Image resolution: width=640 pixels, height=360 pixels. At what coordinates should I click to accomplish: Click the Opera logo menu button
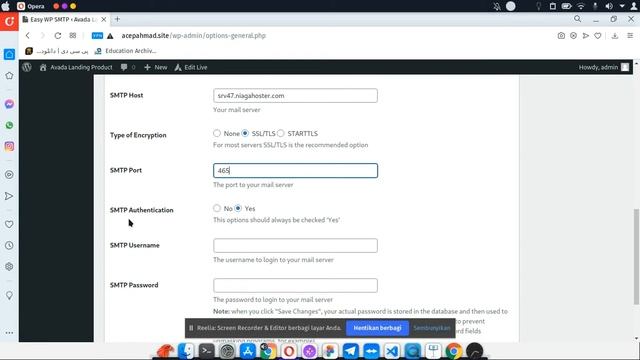point(9,21)
